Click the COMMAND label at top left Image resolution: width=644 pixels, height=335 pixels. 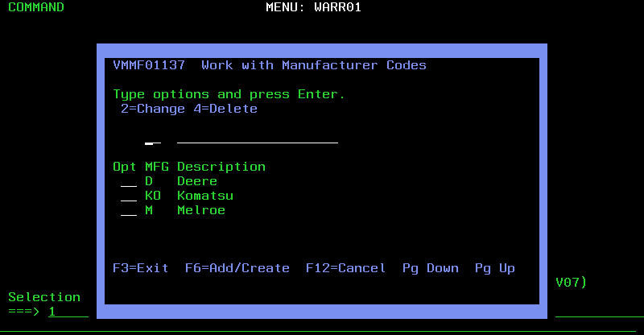pyautogui.click(x=35, y=7)
